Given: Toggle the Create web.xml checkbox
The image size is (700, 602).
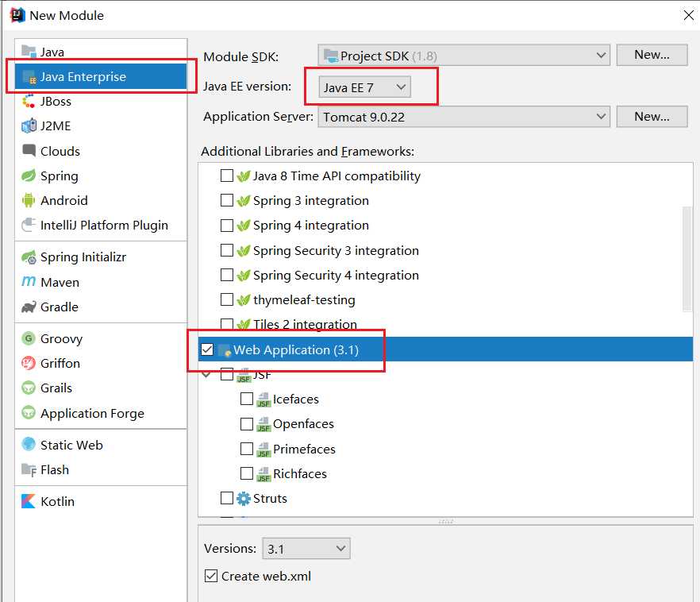Looking at the screenshot, I should click(x=211, y=576).
